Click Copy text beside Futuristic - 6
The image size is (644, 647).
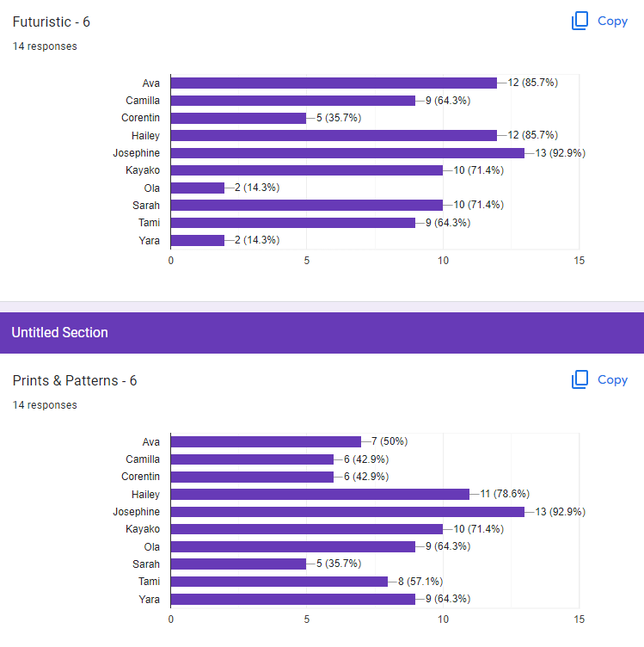(x=612, y=21)
